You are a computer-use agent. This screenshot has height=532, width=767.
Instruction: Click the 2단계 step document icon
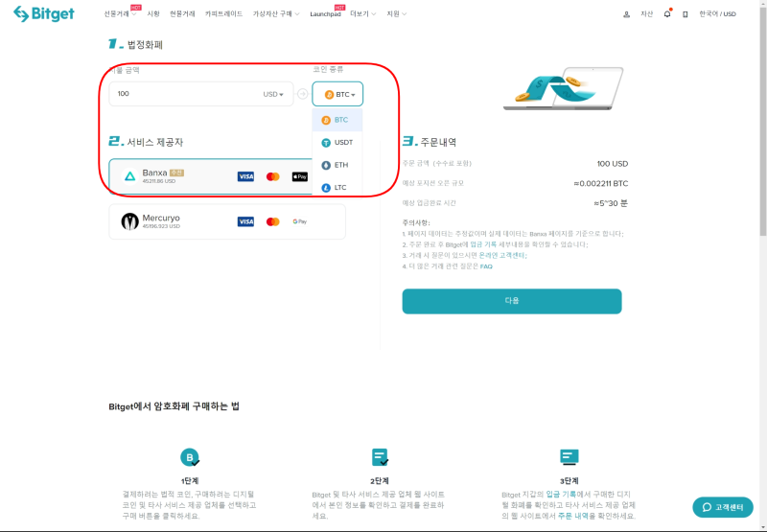point(380,457)
